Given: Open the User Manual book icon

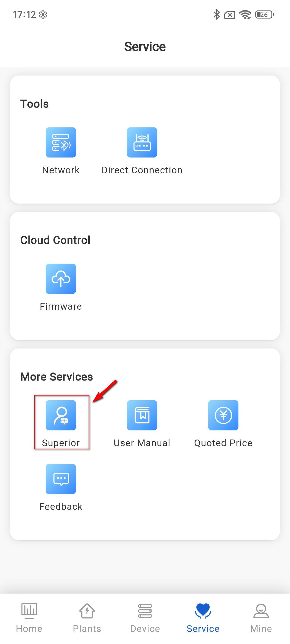Looking at the screenshot, I should (x=142, y=415).
